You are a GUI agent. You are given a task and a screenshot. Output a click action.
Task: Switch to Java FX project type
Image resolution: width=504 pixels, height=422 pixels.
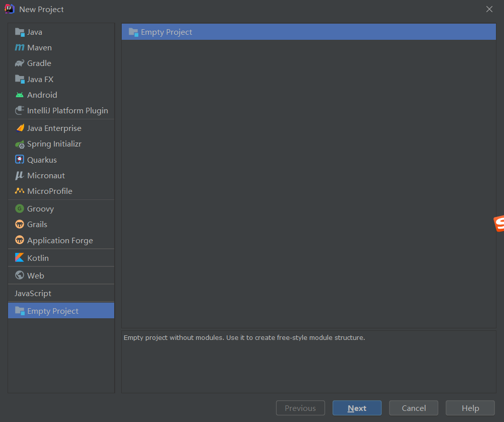40,80
